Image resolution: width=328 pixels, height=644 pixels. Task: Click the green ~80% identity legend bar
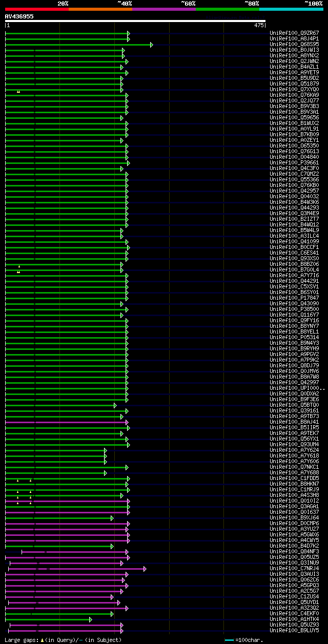227,9
